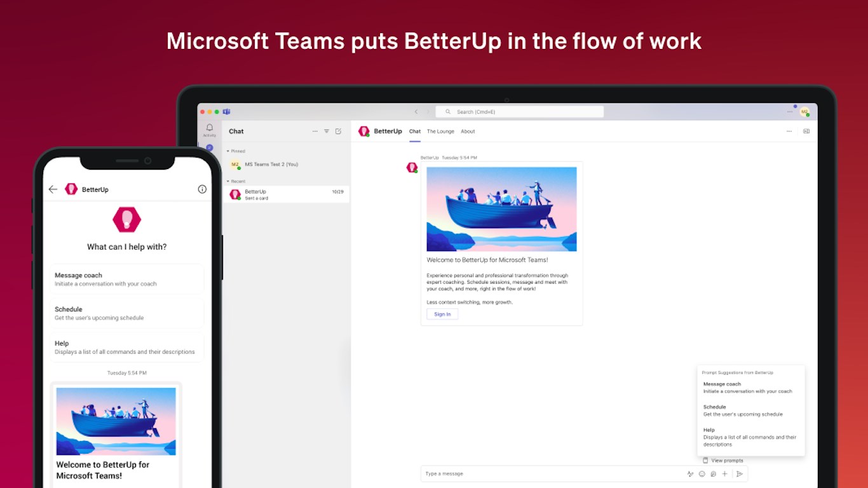Image resolution: width=868 pixels, height=488 pixels.
Task: Click the Teams app logo in the title bar
Action: pyautogui.click(x=226, y=112)
